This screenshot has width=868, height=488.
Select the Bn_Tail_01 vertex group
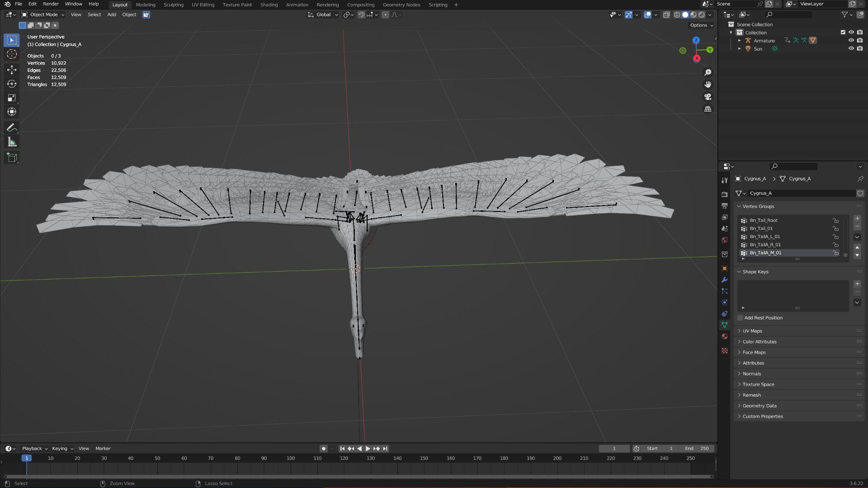[789, 229]
